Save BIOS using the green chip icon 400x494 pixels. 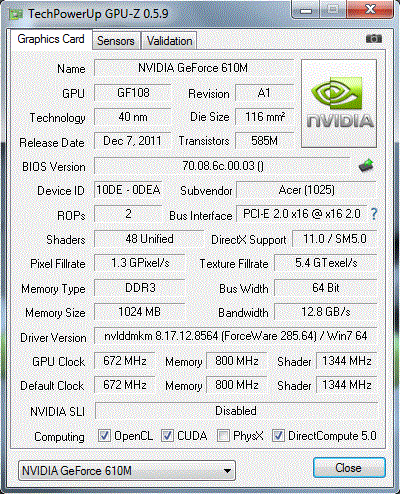click(366, 165)
